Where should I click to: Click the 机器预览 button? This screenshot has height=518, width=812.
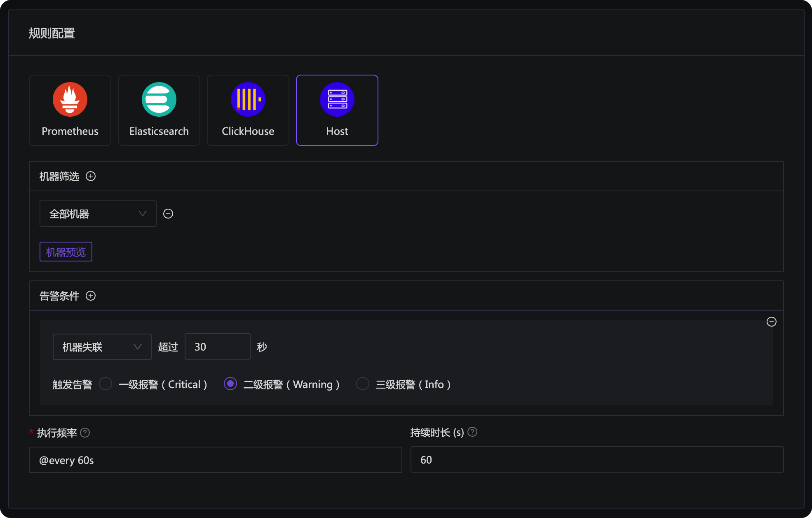[66, 252]
